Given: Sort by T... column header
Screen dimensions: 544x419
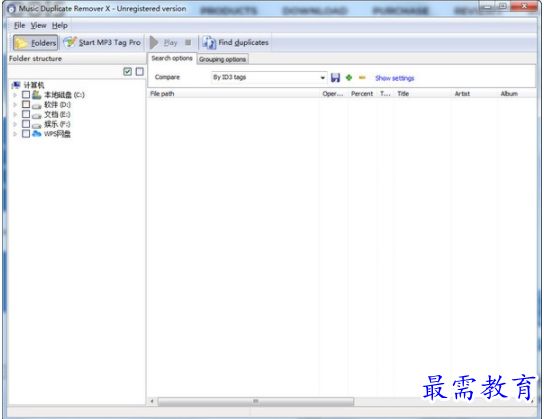Looking at the screenshot, I should pyautogui.click(x=385, y=94).
